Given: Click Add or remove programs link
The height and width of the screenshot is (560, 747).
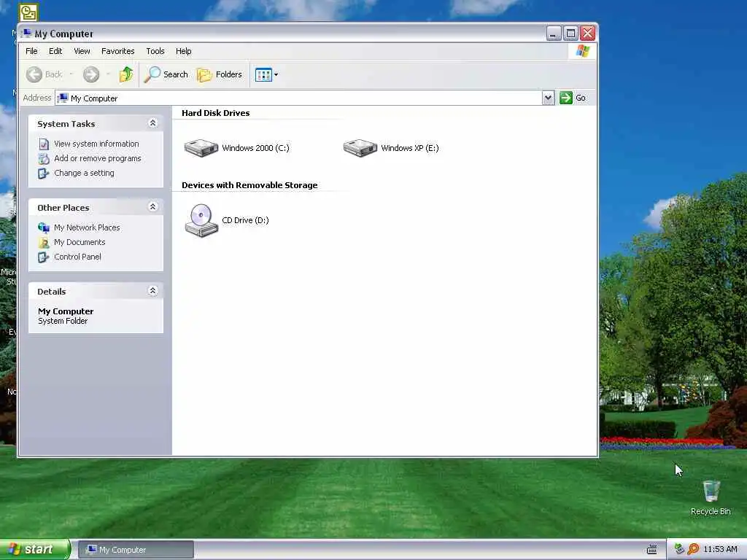Looking at the screenshot, I should click(x=98, y=158).
